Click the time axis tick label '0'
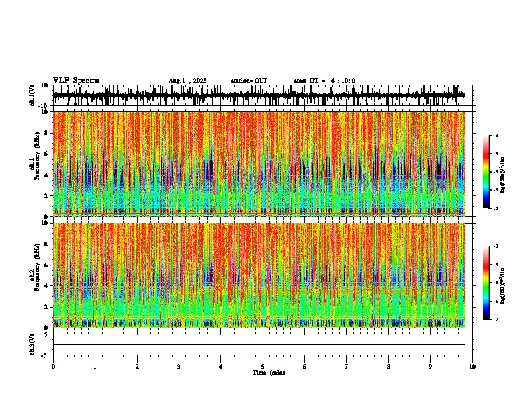The image size is (532, 411). pyautogui.click(x=53, y=367)
